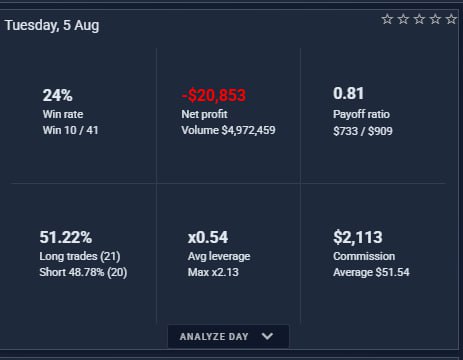463x360 pixels.
Task: Select the Short 48.78% (20) line
Action: 83,272
